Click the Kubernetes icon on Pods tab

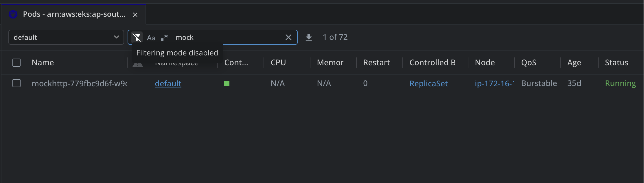(x=13, y=14)
